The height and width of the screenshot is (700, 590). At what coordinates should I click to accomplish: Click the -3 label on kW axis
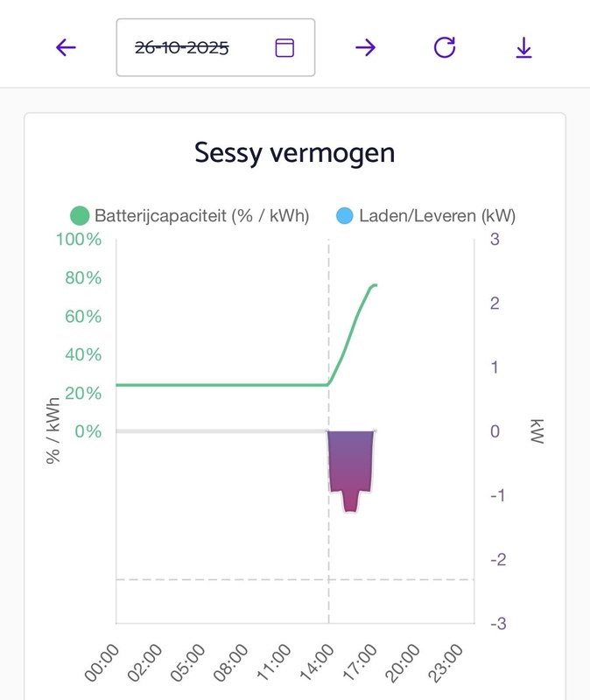(x=495, y=623)
